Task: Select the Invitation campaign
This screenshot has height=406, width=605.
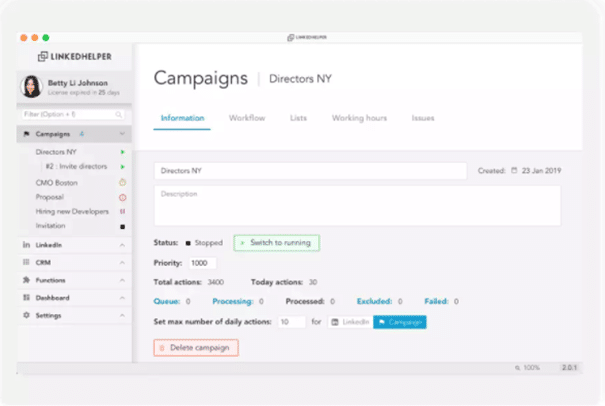Action: 50,226
